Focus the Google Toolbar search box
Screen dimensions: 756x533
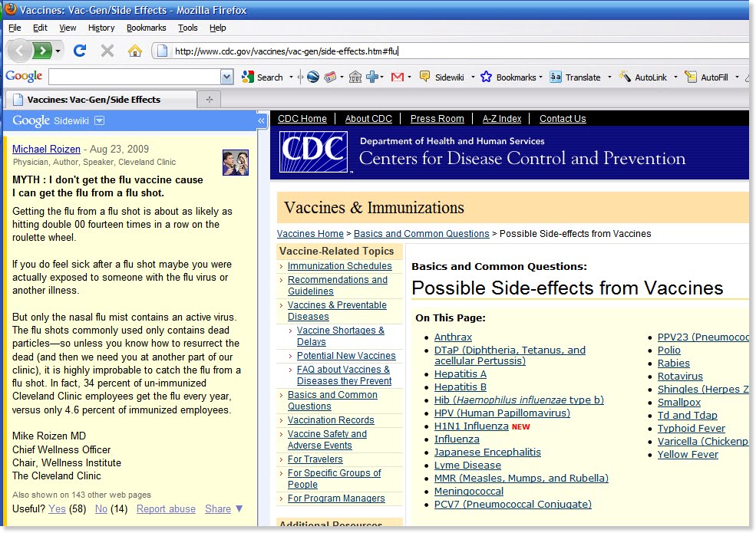click(134, 77)
